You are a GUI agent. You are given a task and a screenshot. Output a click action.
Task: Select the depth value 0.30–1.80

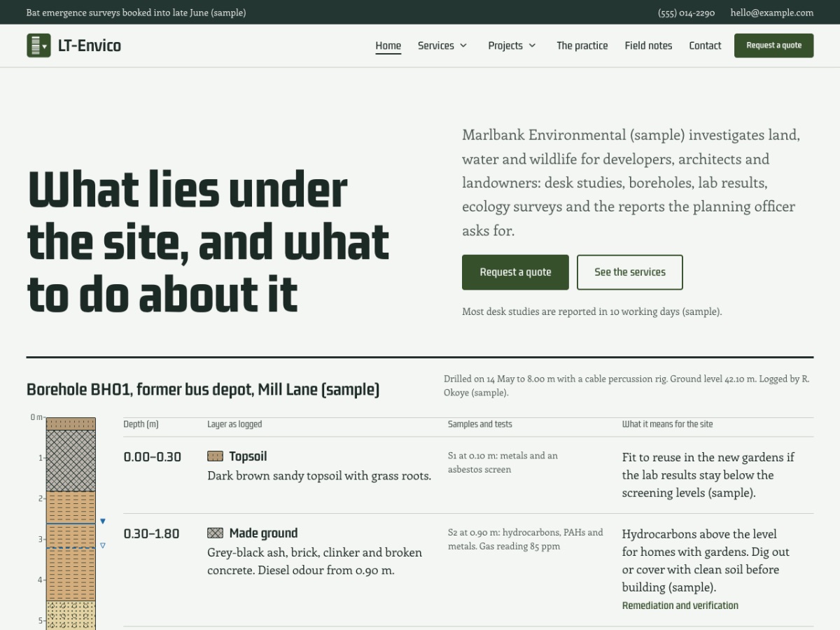[152, 533]
